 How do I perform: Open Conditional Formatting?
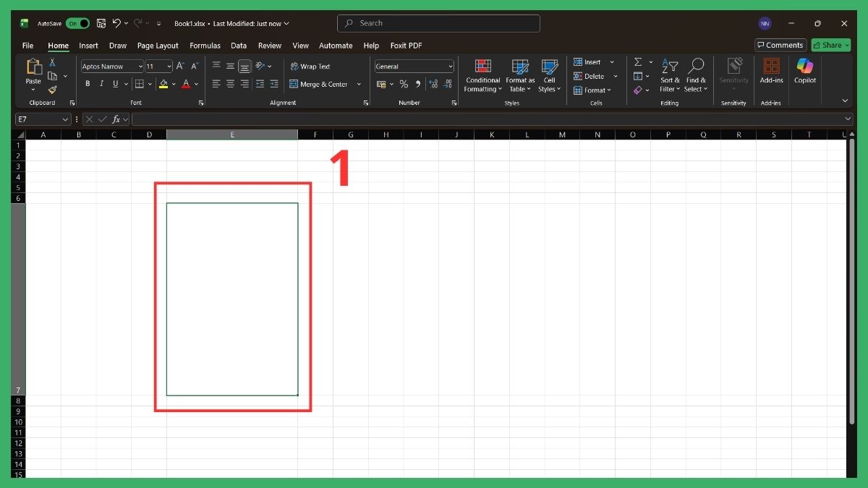(482, 74)
